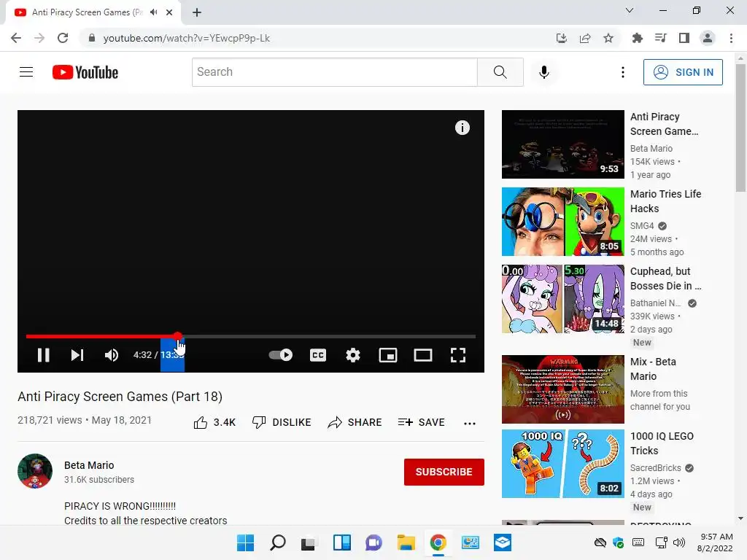
Task: Like the video with thumbs up
Action: [x=214, y=422]
